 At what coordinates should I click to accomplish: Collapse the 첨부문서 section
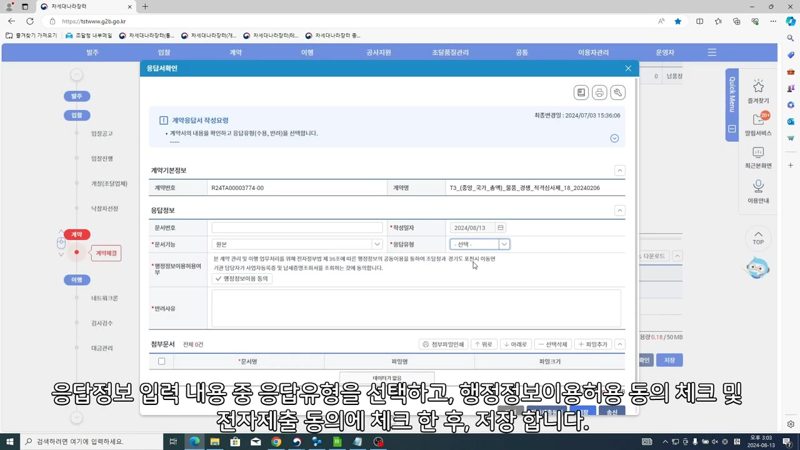tap(619, 344)
